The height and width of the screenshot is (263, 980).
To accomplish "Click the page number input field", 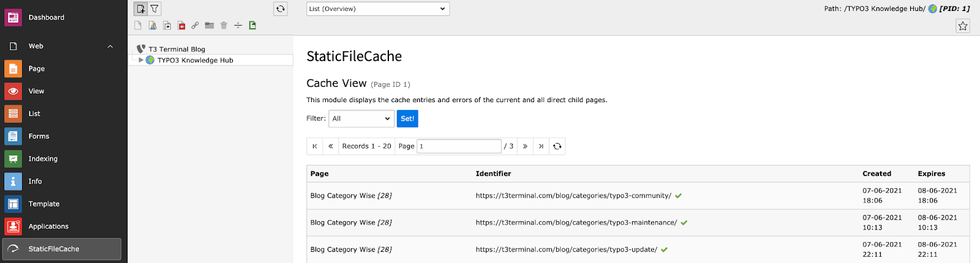I will click(459, 146).
